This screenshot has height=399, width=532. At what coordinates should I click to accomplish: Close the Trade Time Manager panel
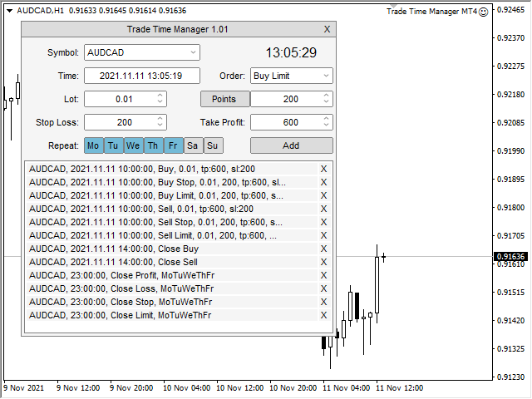point(327,29)
